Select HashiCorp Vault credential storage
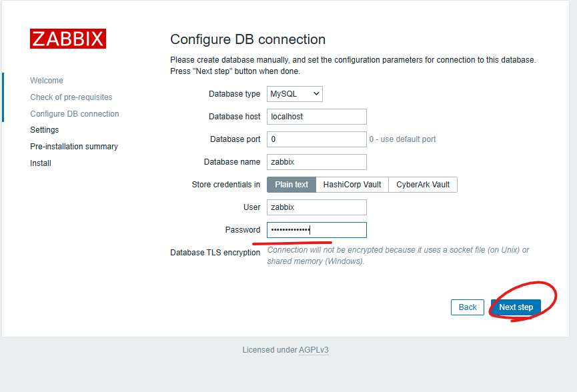This screenshot has height=392, width=577. 352,185
